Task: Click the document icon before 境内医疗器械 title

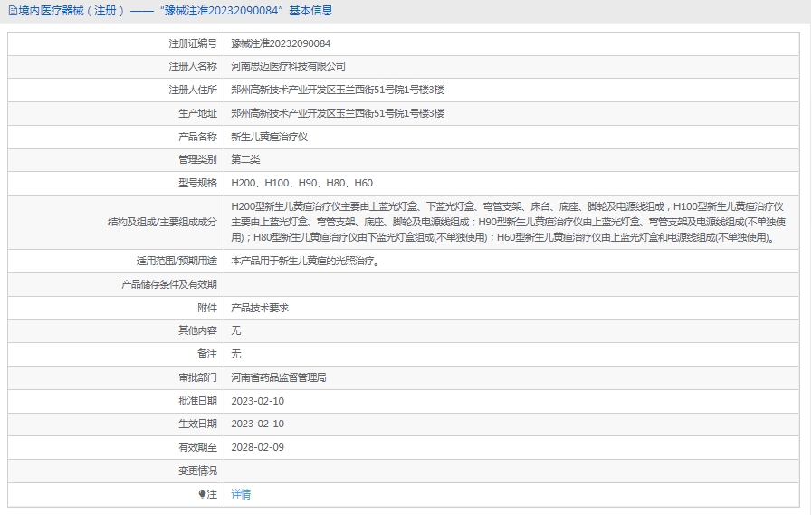Action: 13,11
